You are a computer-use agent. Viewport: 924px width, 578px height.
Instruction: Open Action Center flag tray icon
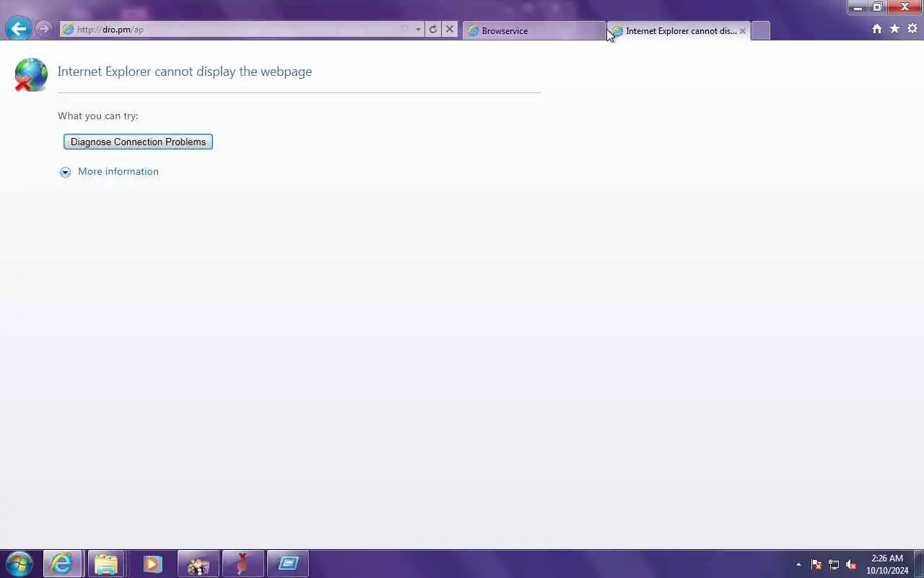816,564
